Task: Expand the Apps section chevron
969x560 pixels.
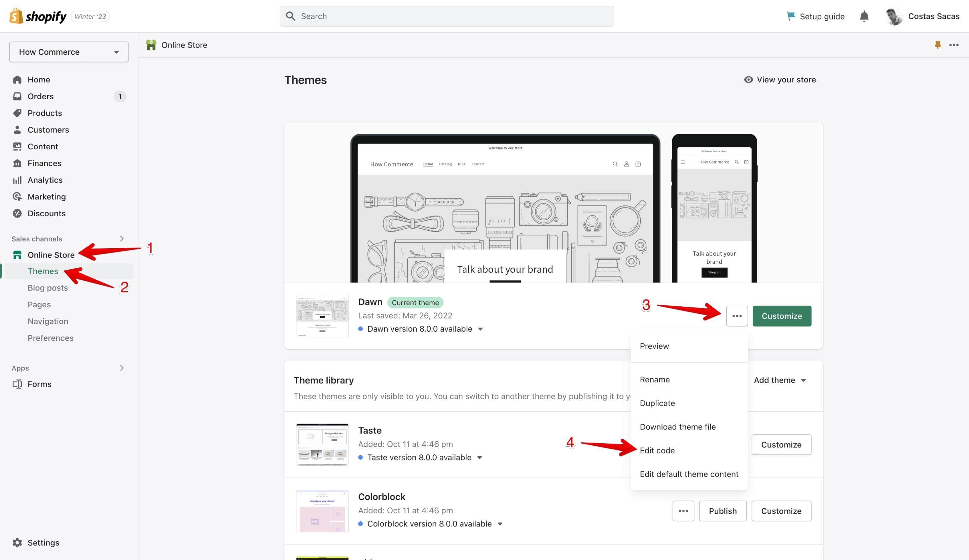Action: 122,368
